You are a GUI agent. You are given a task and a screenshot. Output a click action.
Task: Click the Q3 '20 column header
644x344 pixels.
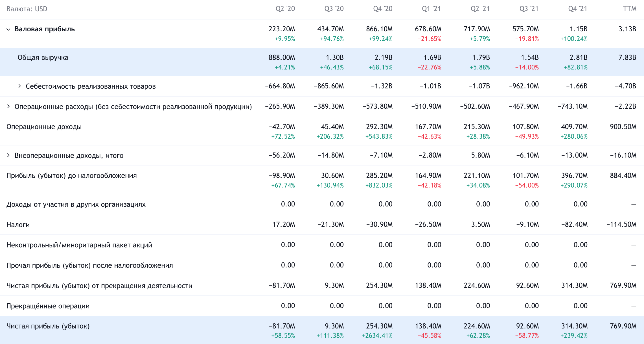334,9
